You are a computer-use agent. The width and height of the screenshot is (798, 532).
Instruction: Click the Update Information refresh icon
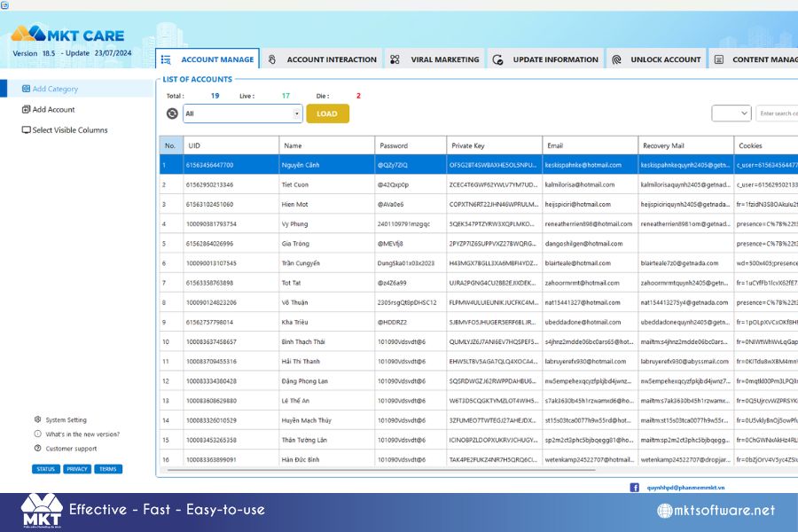click(x=497, y=59)
